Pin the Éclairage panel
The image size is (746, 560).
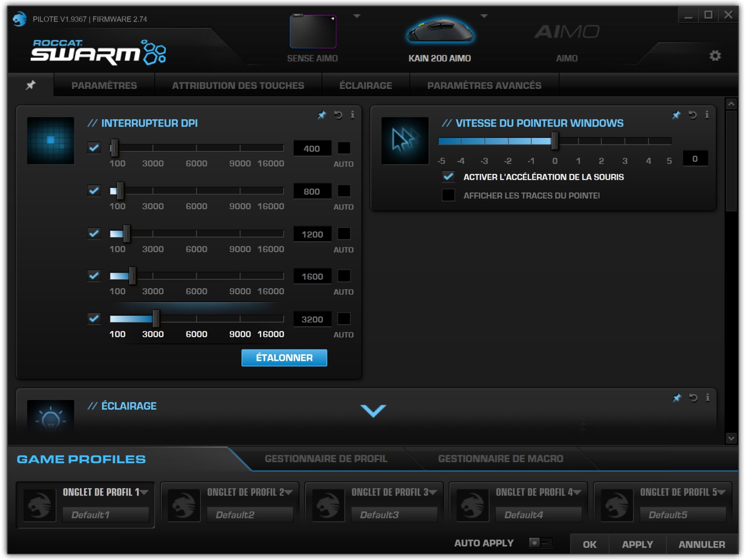(x=677, y=398)
